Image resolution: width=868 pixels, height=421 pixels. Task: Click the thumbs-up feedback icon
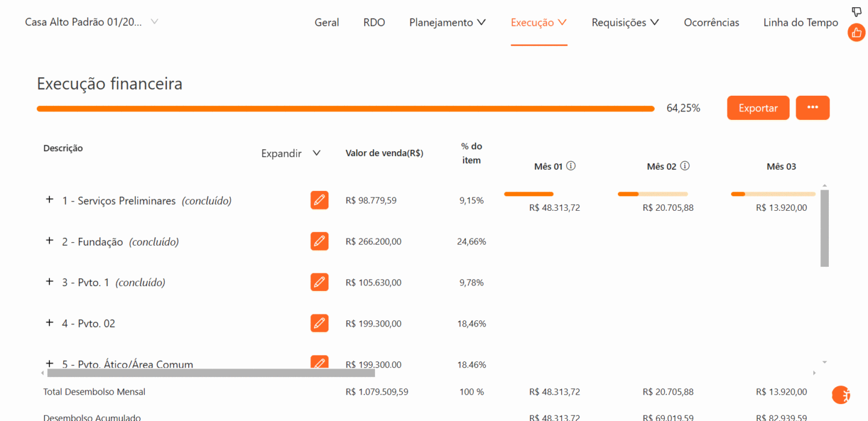856,32
